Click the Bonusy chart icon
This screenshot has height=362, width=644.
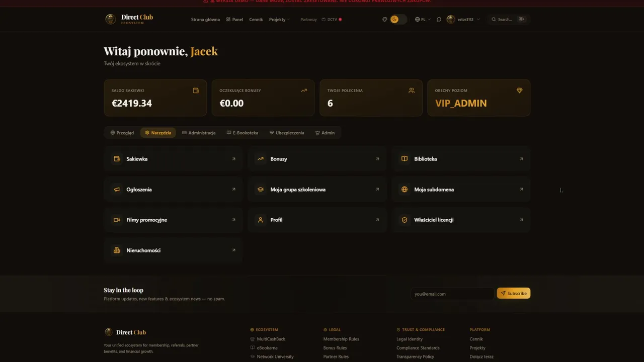click(261, 159)
